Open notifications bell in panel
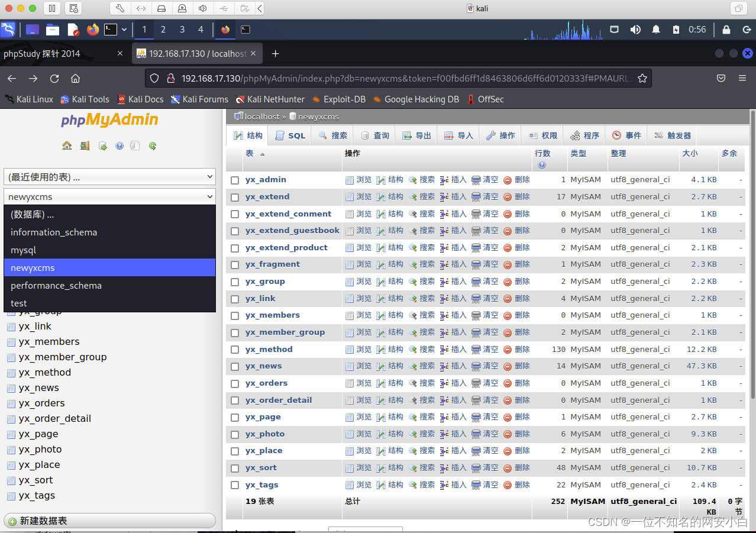 (656, 30)
